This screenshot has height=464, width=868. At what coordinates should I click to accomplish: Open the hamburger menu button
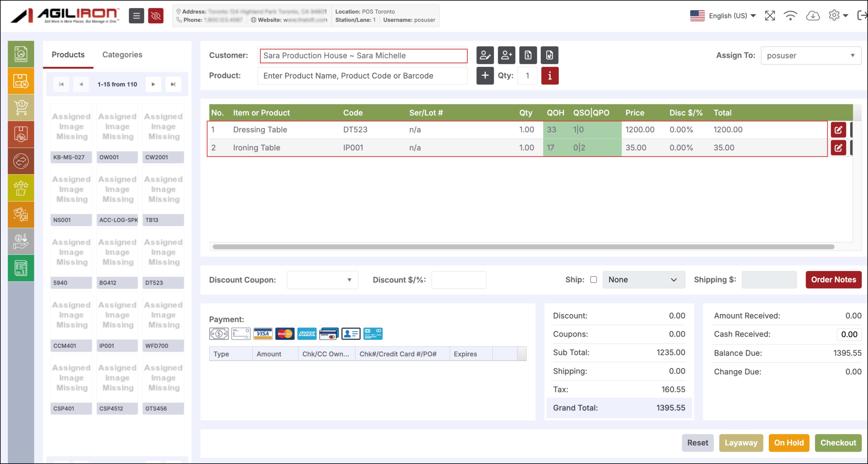click(136, 16)
